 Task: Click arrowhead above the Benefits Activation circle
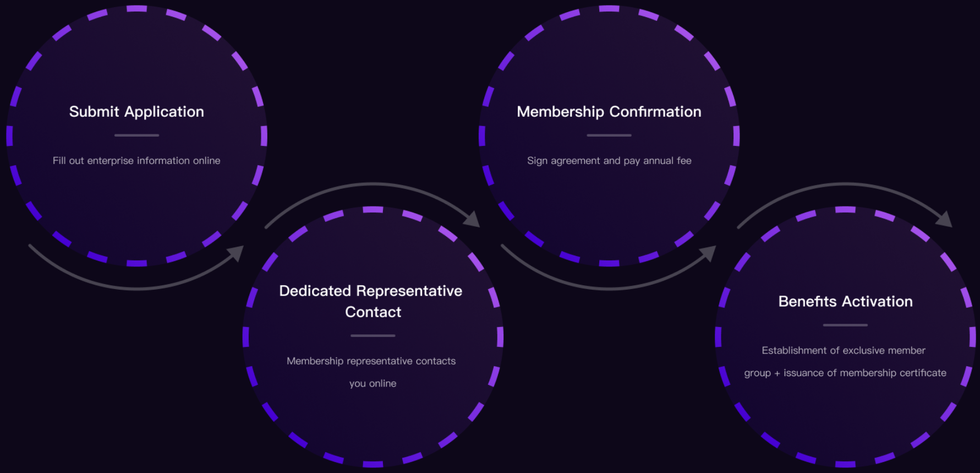[x=944, y=219]
